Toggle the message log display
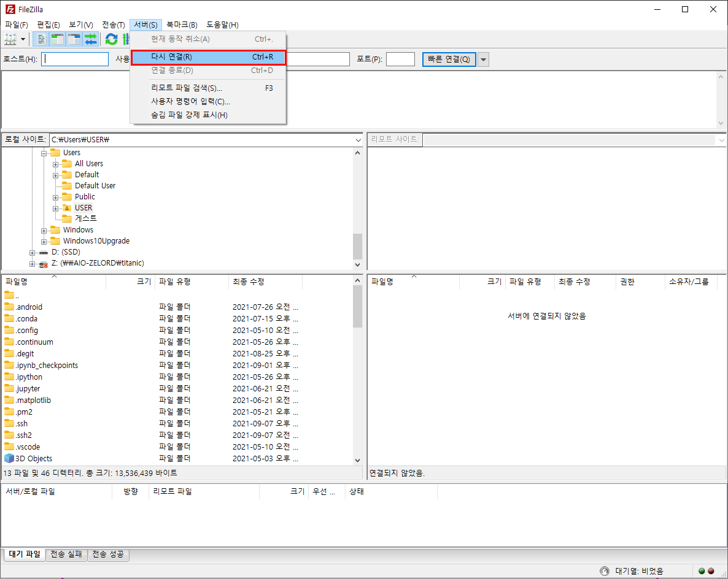This screenshot has height=579, width=728. [41, 39]
